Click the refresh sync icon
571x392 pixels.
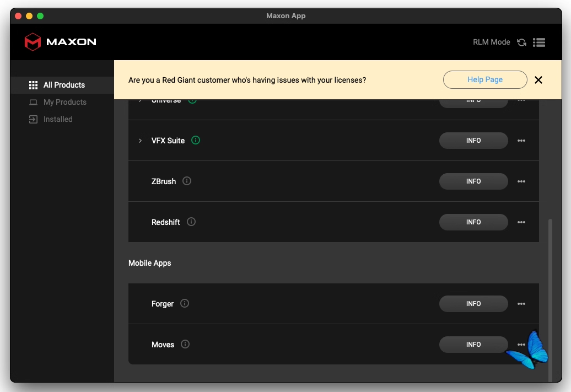tap(521, 42)
